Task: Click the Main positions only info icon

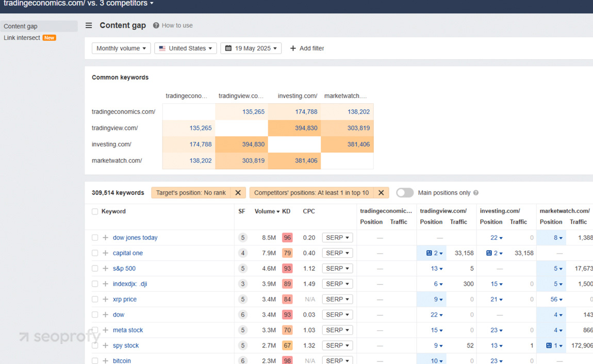Action: point(476,193)
